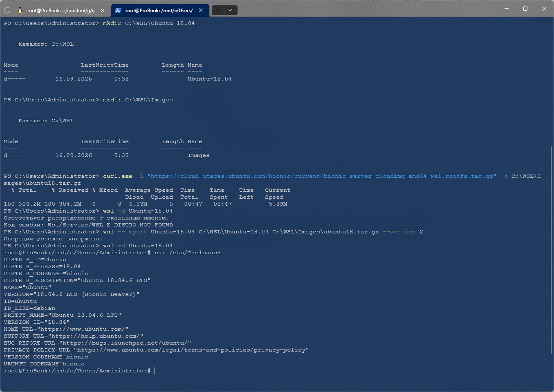Click the '--import' flag in the wsl command
The height and width of the screenshot is (392, 554).
[x=132, y=232]
